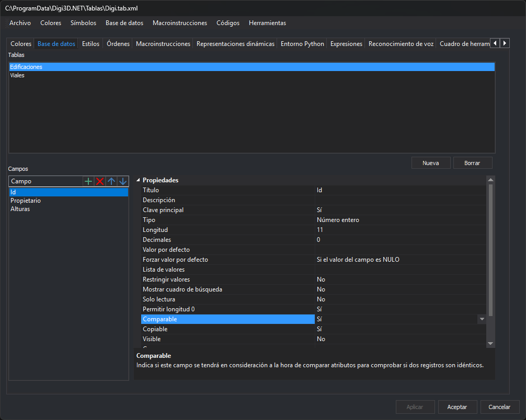526x420 pixels.
Task: Move the selected field up
Action: pos(111,181)
